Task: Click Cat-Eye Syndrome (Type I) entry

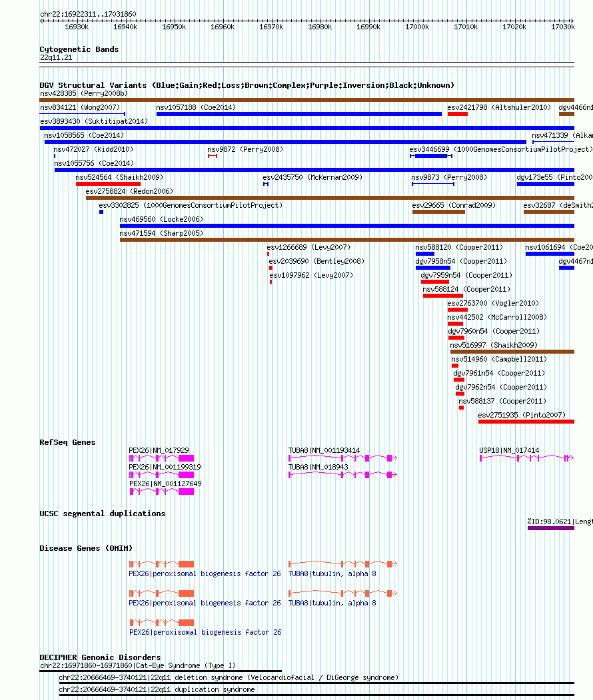Action: coord(138,665)
